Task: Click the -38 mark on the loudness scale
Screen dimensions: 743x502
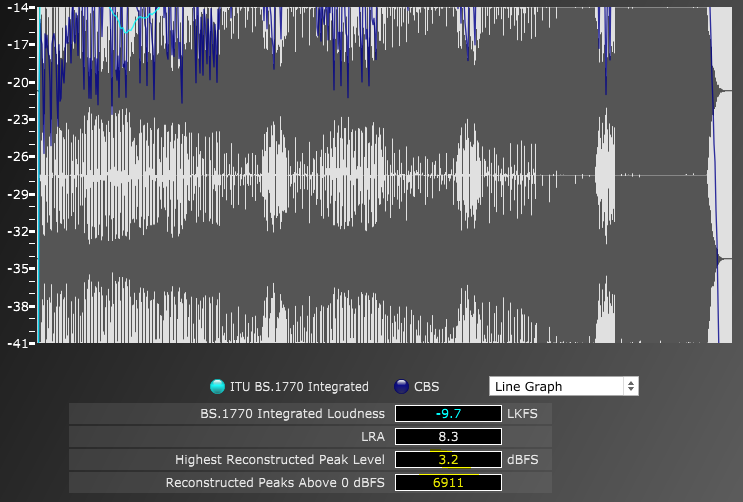Action: pyautogui.click(x=18, y=306)
